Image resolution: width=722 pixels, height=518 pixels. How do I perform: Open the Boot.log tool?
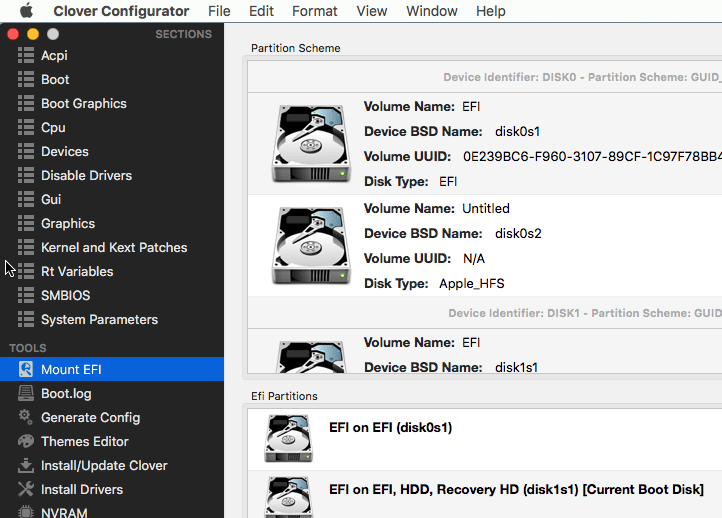tap(112, 393)
